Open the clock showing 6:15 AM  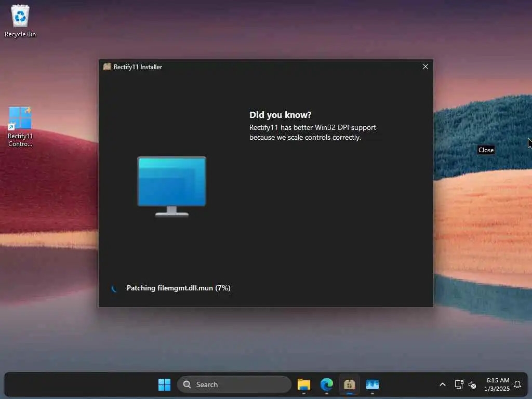[x=497, y=384]
